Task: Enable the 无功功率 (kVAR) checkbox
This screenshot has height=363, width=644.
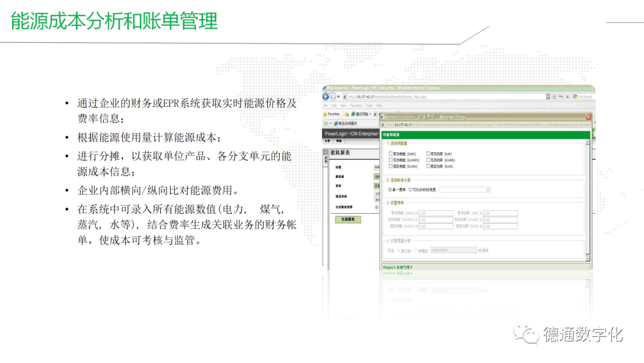Action: click(x=428, y=160)
